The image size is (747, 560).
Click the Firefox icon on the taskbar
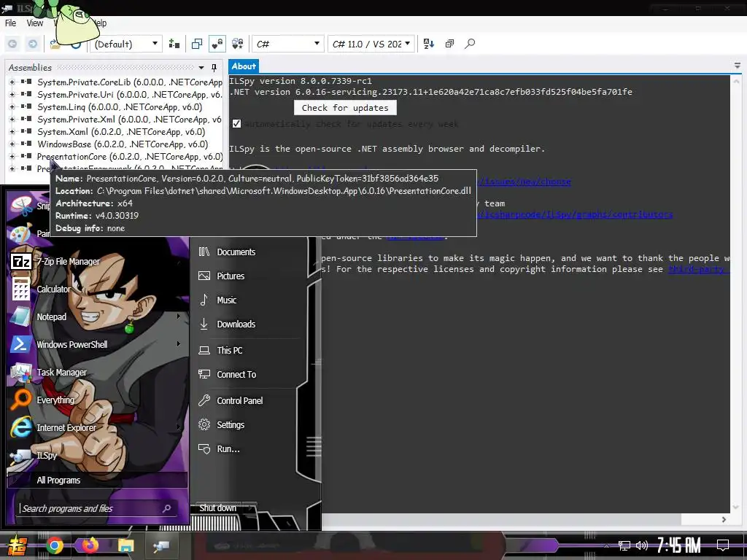(90, 545)
